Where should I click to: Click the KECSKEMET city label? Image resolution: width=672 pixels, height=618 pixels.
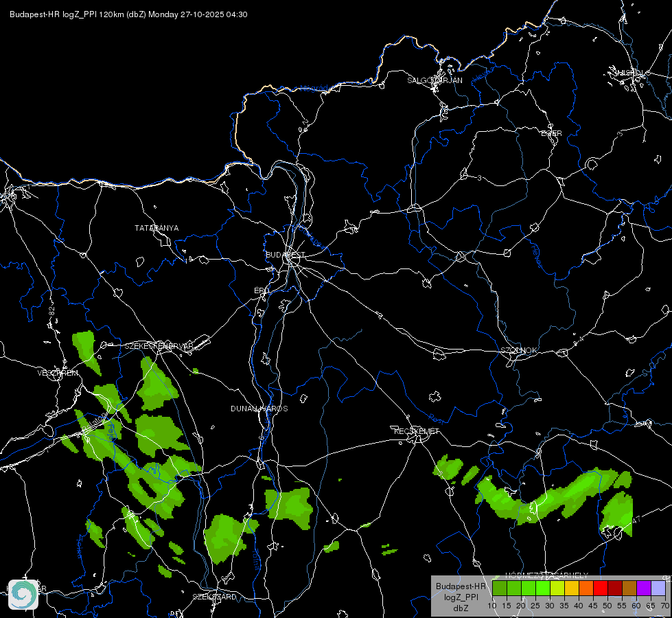pos(417,431)
